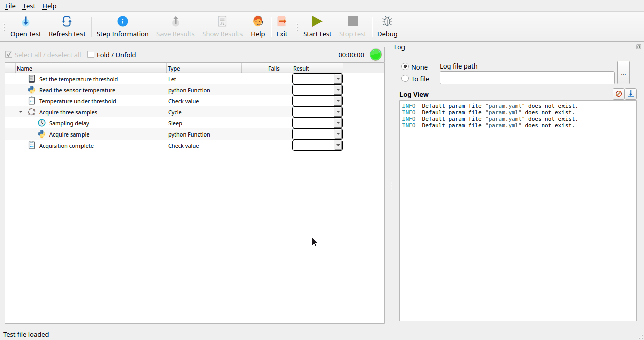This screenshot has width=644, height=340.
Task: Click the Log file path input field
Action: pyautogui.click(x=527, y=78)
